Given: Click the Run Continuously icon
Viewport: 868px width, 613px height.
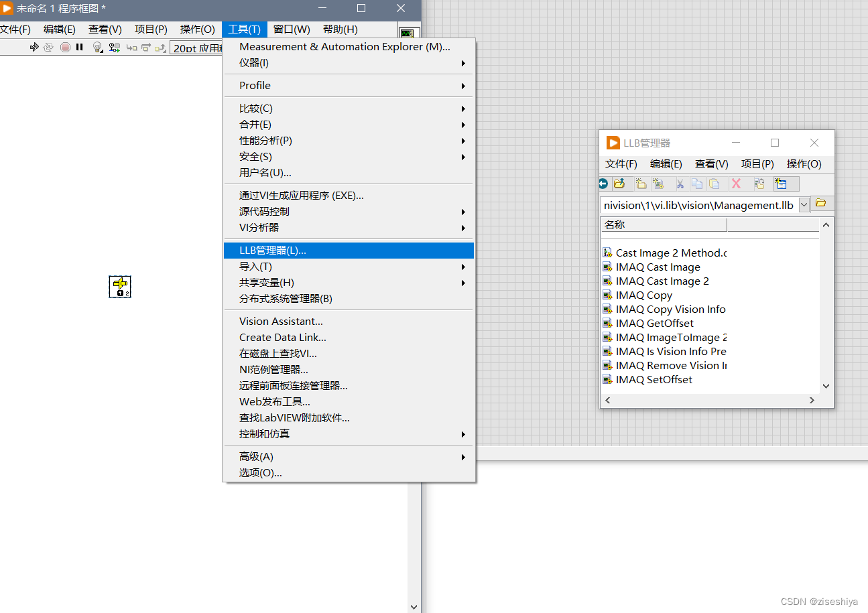Looking at the screenshot, I should [x=48, y=48].
